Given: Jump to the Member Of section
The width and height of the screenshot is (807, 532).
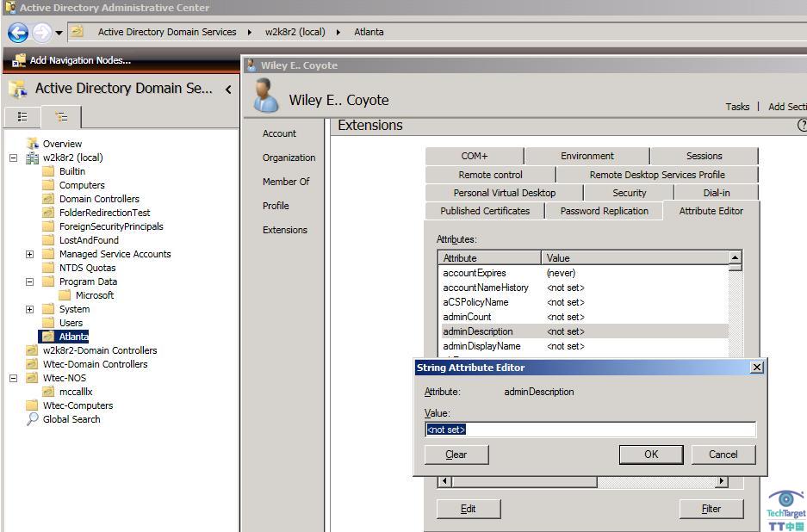Looking at the screenshot, I should pyautogui.click(x=286, y=182).
